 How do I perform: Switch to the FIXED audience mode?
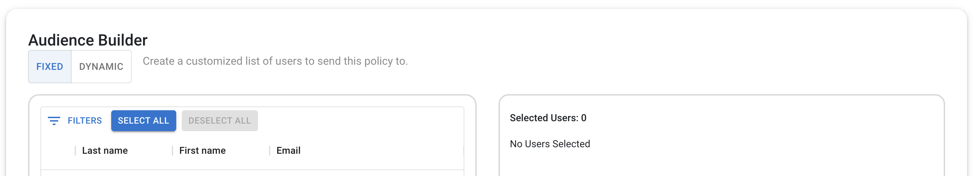[50, 67]
